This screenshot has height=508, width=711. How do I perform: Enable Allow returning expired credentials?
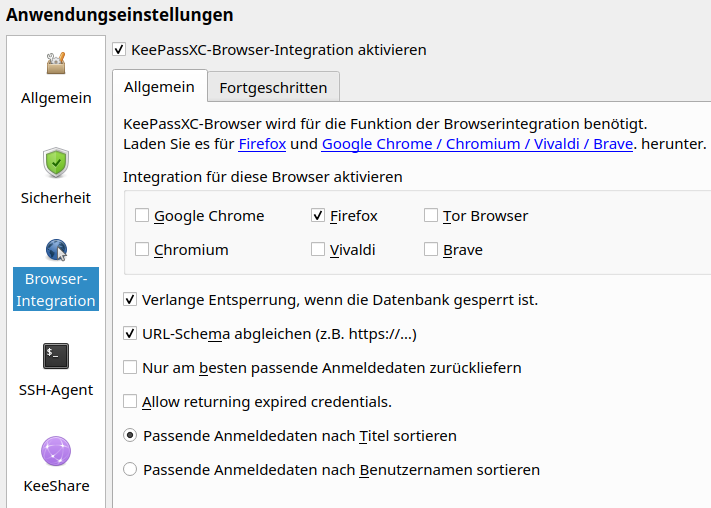coord(130,402)
